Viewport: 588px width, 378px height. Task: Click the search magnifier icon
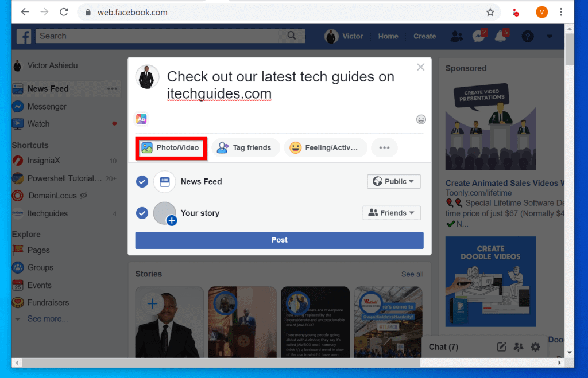(x=291, y=36)
